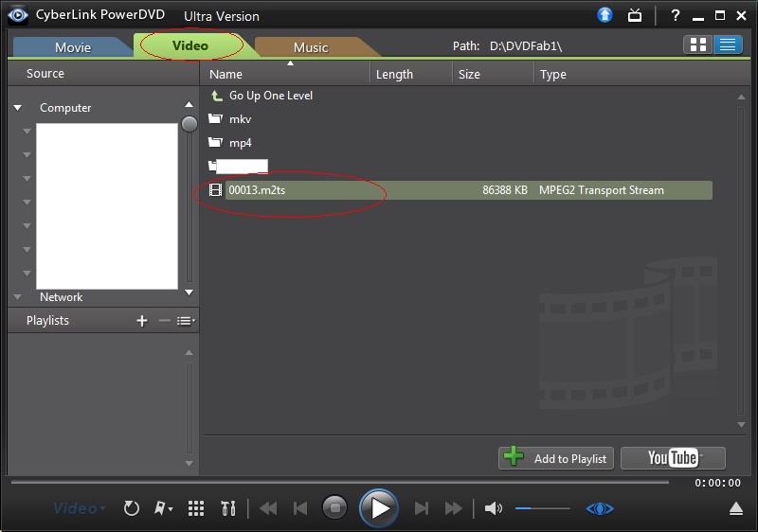Open the bookmark dropdown icon
758x532 pixels.
(x=163, y=508)
